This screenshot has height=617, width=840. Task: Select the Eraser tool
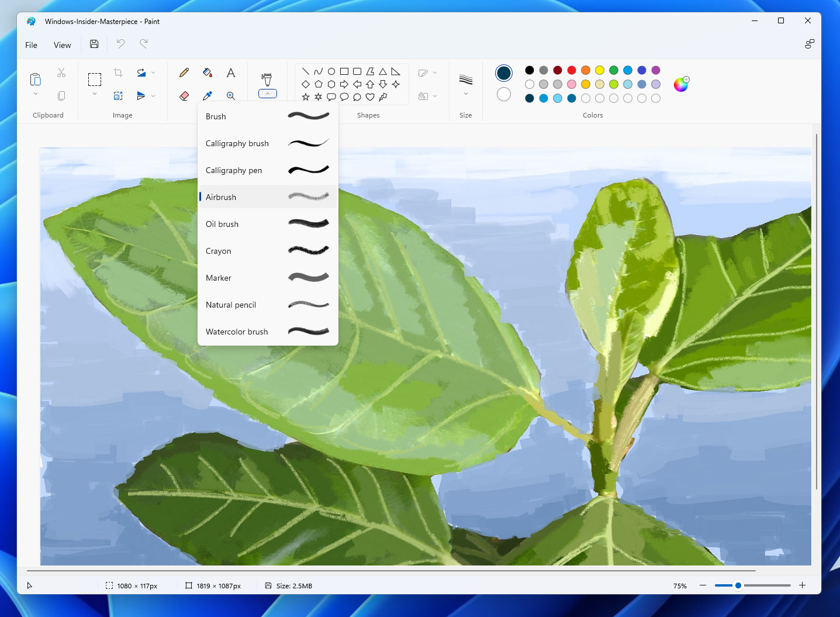184,95
